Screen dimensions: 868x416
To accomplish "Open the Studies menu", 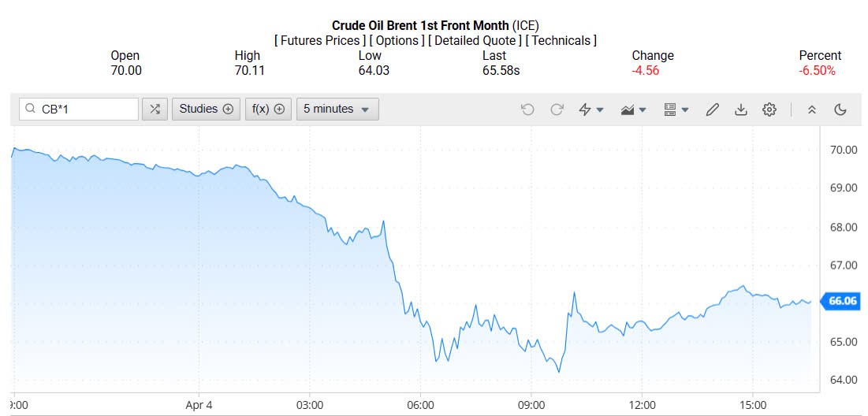I will [206, 110].
